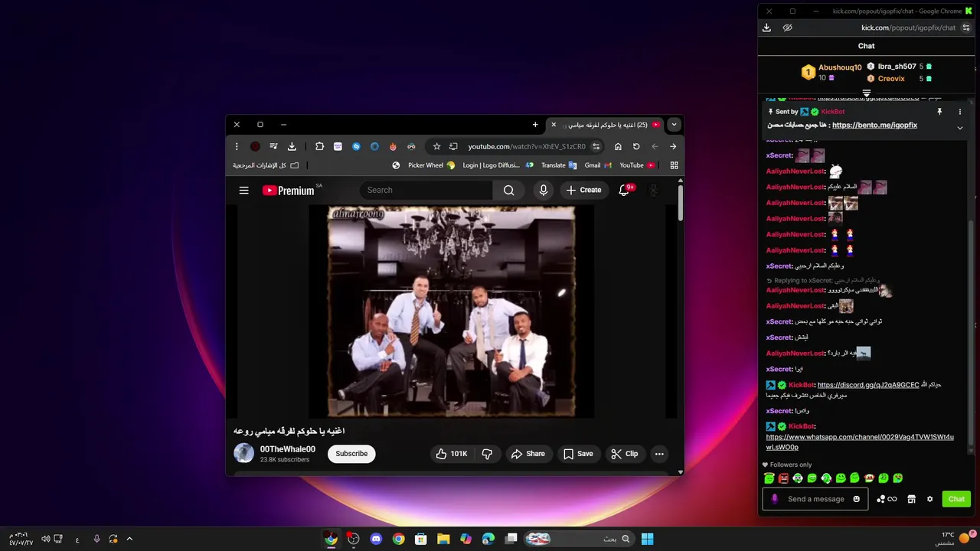Viewport: 980px width, 551px height.
Task: Click the Share button under video
Action: pos(528,454)
